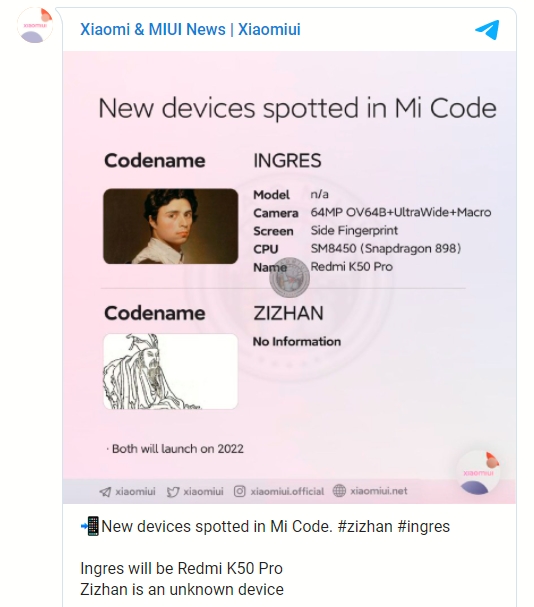Image resolution: width=534 pixels, height=607 pixels.
Task: Click the round watermark seal in image
Action: [x=290, y=278]
